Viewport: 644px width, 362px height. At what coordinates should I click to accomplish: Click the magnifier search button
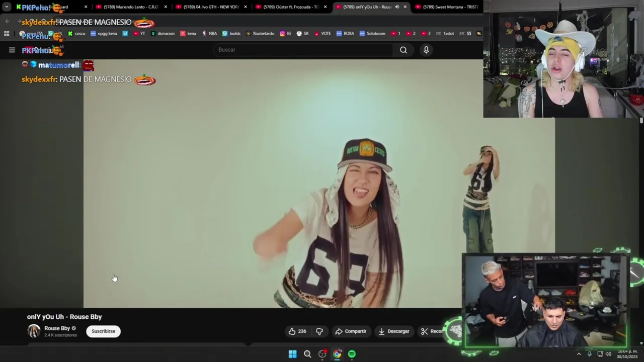click(x=404, y=50)
